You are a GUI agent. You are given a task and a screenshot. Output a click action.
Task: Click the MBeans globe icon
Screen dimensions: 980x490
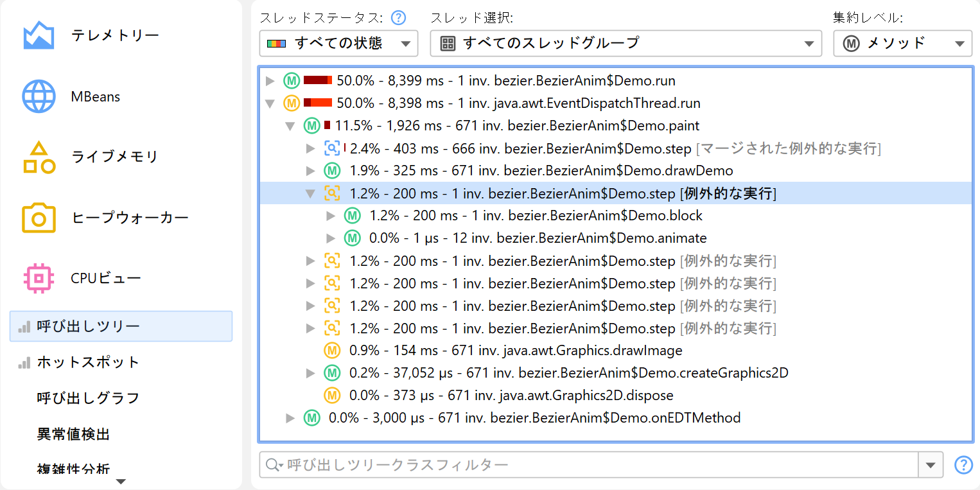(x=39, y=96)
